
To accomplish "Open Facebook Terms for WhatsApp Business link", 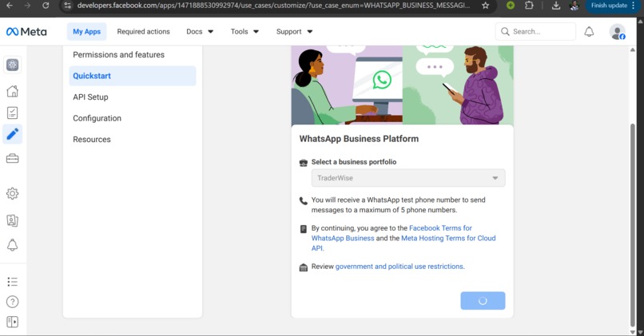I will (x=440, y=228).
